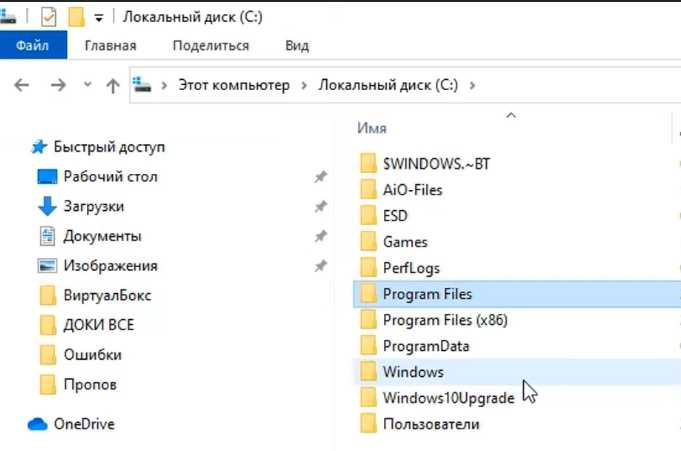The width and height of the screenshot is (681, 451).
Task: Click the Back navigation arrow
Action: (x=22, y=85)
